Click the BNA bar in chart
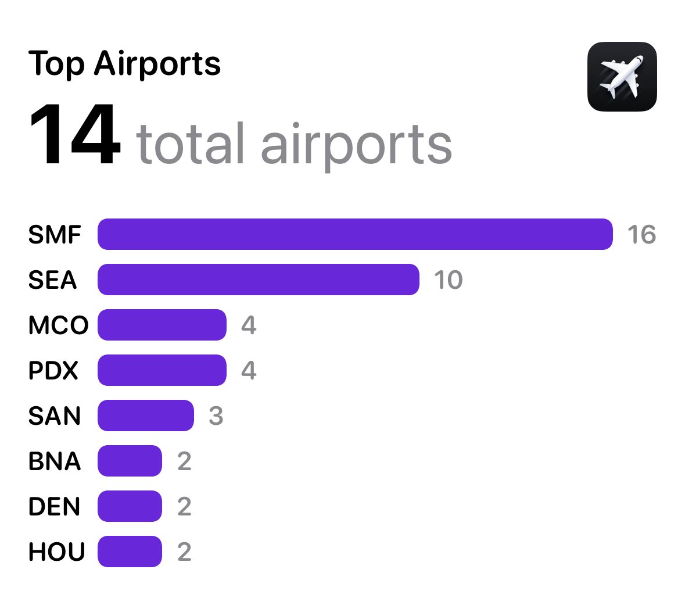 coord(130,461)
